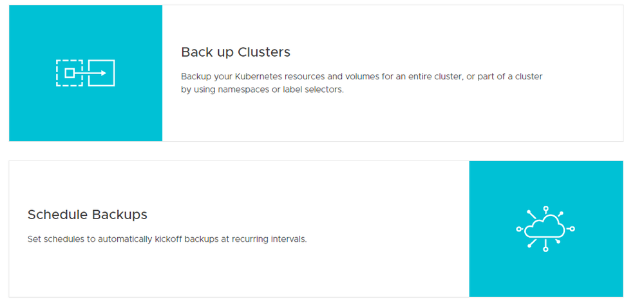Click the Back up Clusters transfer icon
The height and width of the screenshot is (301, 644).
86,73
